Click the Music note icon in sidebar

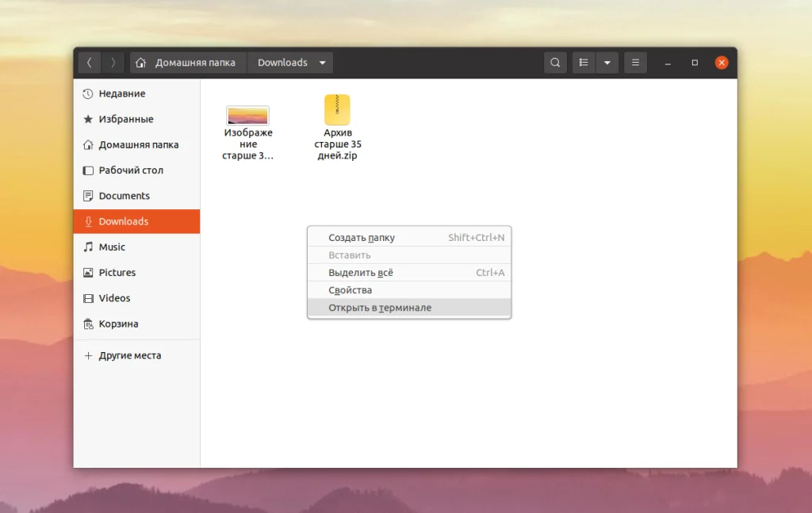coord(89,247)
